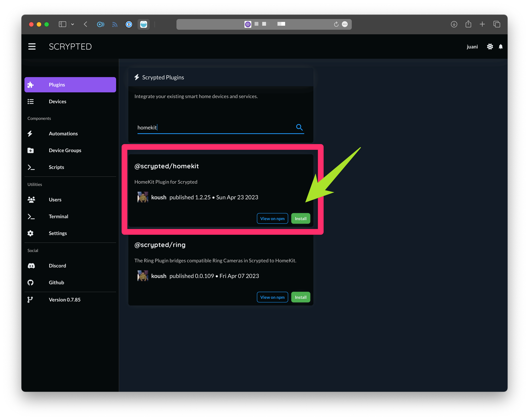This screenshot has width=529, height=420.
Task: Click the Scripts prompt icon
Action: tap(31, 167)
